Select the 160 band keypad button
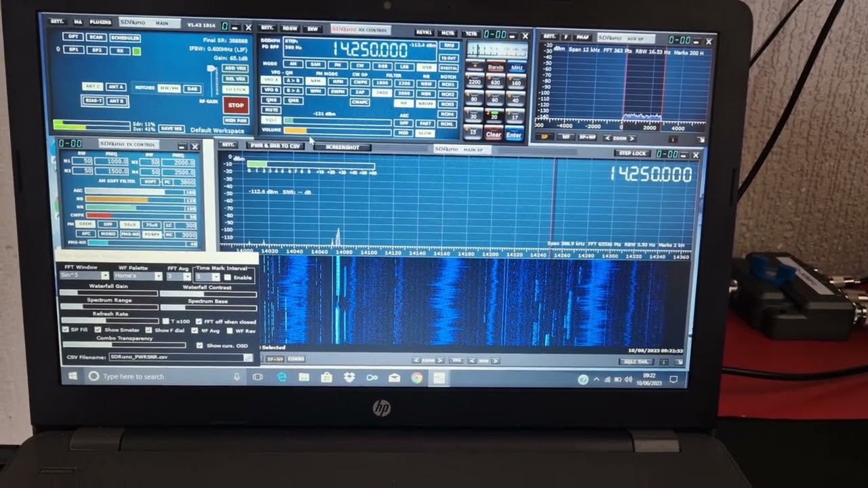868x488 pixels. 515,83
